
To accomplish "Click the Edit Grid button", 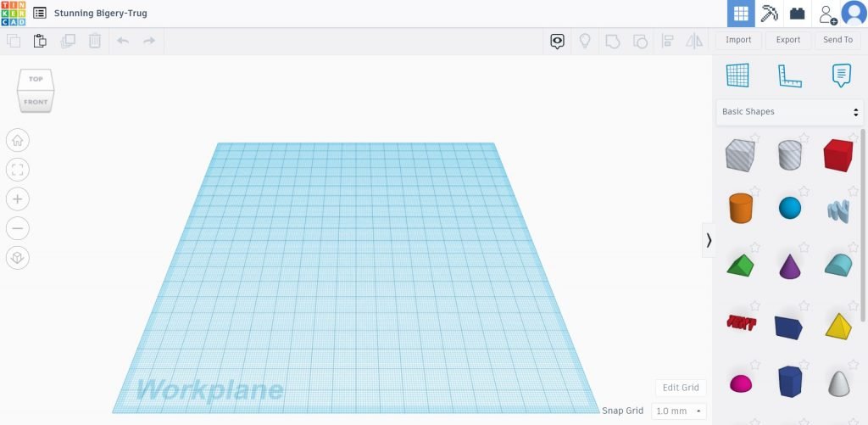I will pos(681,388).
